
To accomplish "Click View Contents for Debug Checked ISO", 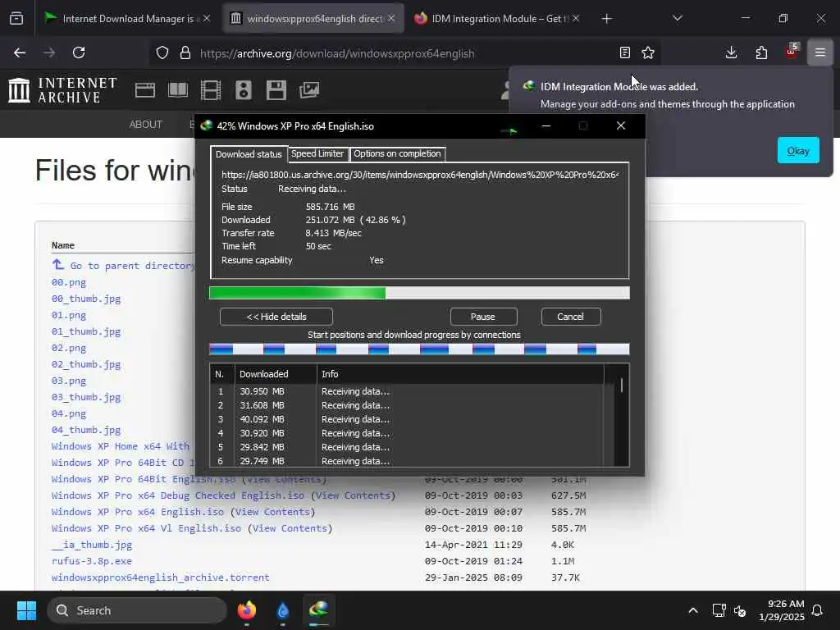I will pyautogui.click(x=354, y=495).
